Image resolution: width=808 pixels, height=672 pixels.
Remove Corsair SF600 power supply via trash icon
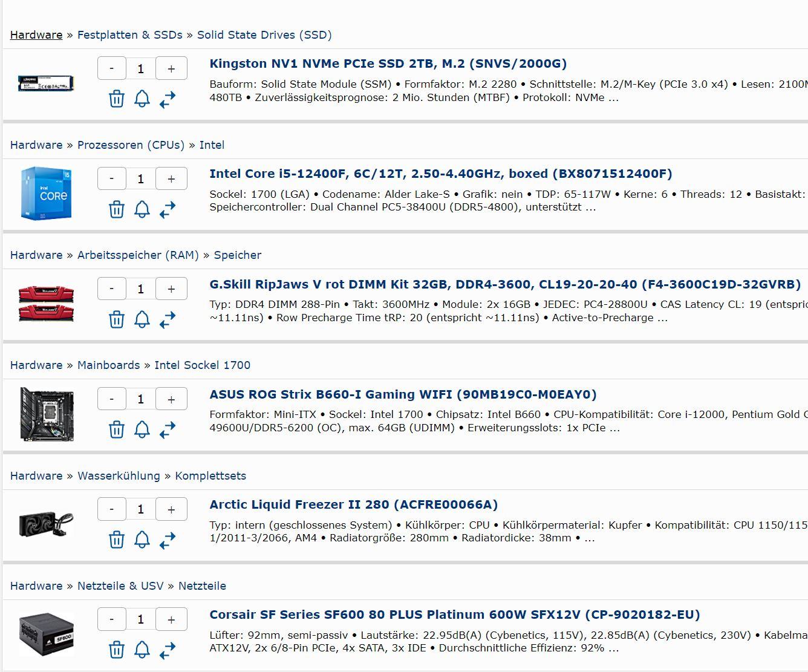(x=116, y=650)
